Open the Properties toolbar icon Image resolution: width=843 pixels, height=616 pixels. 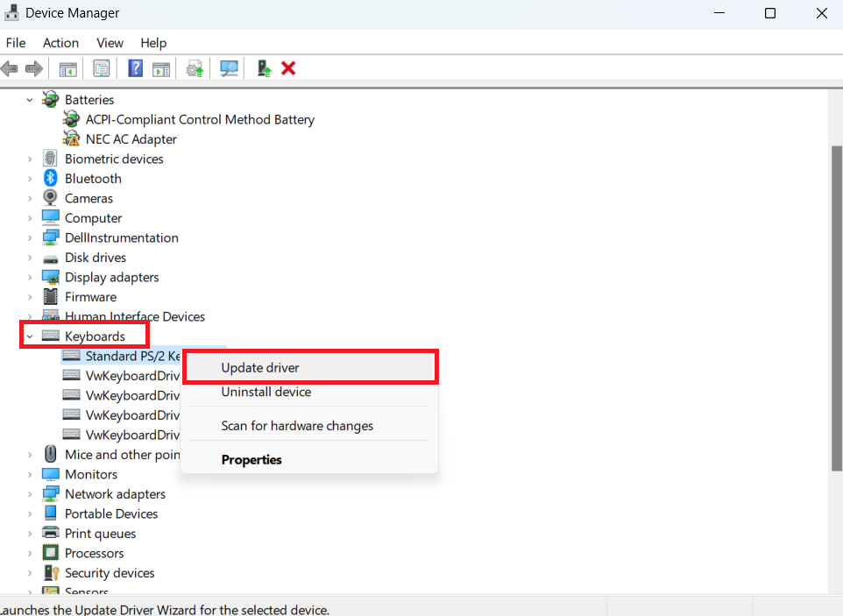(101, 68)
